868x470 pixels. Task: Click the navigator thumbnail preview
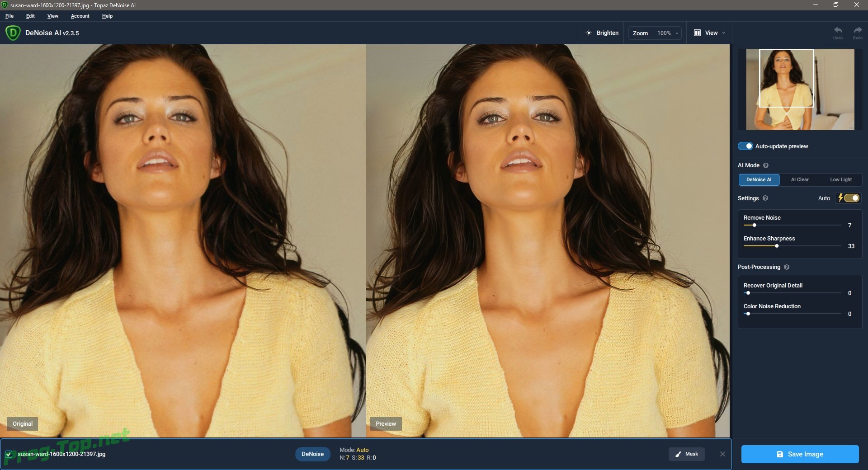pos(800,89)
